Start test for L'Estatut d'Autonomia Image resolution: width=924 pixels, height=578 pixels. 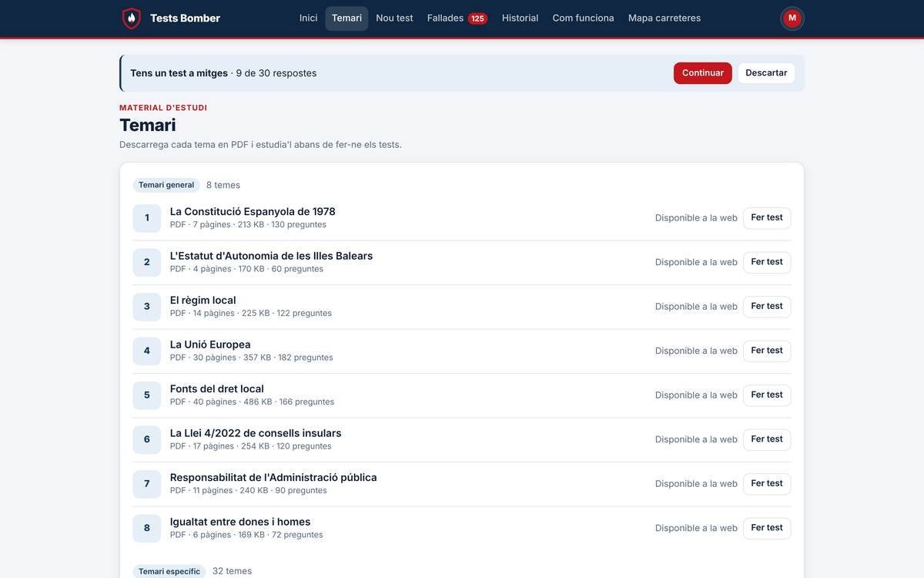[767, 262]
